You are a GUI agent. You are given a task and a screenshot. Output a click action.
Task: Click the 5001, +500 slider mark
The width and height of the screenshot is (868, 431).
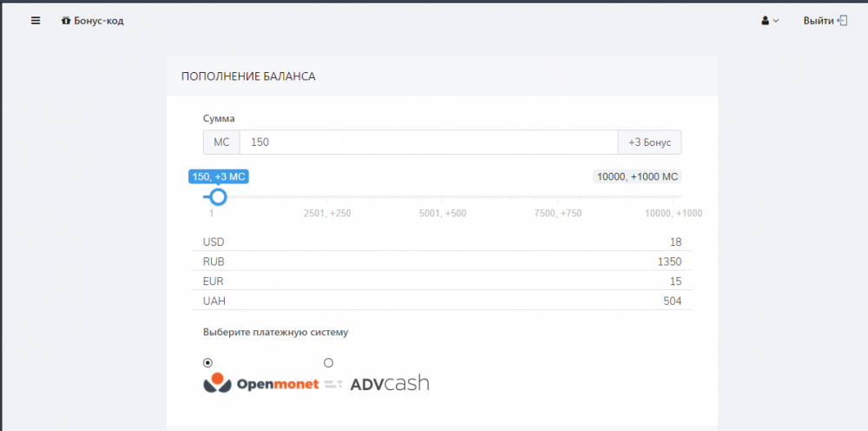[442, 213]
